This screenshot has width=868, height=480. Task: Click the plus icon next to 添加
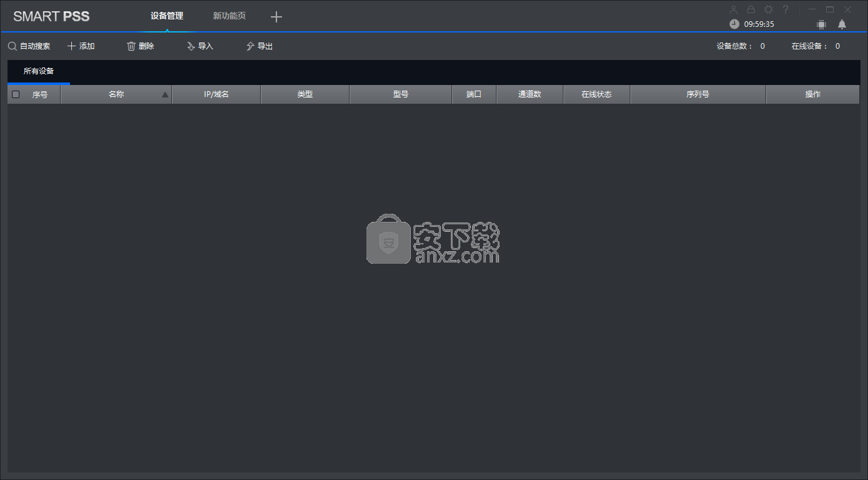pos(71,46)
